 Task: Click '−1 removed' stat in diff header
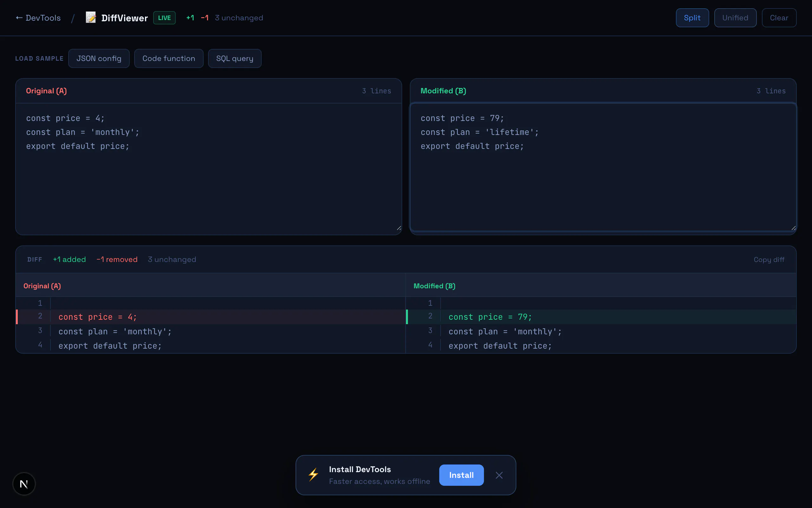[117, 260]
